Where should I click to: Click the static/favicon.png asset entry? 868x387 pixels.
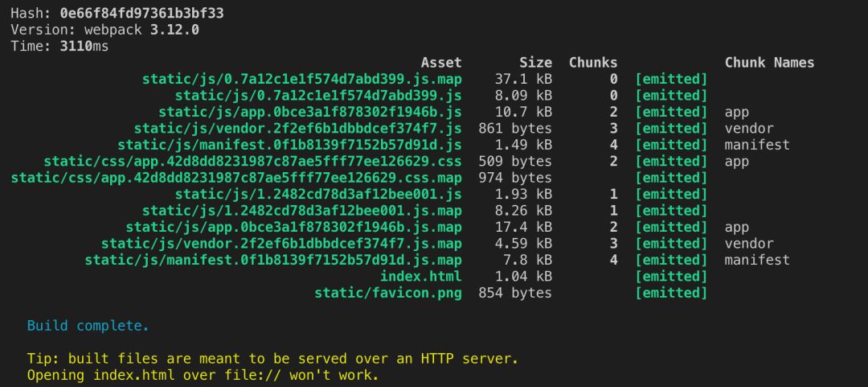pos(388,293)
